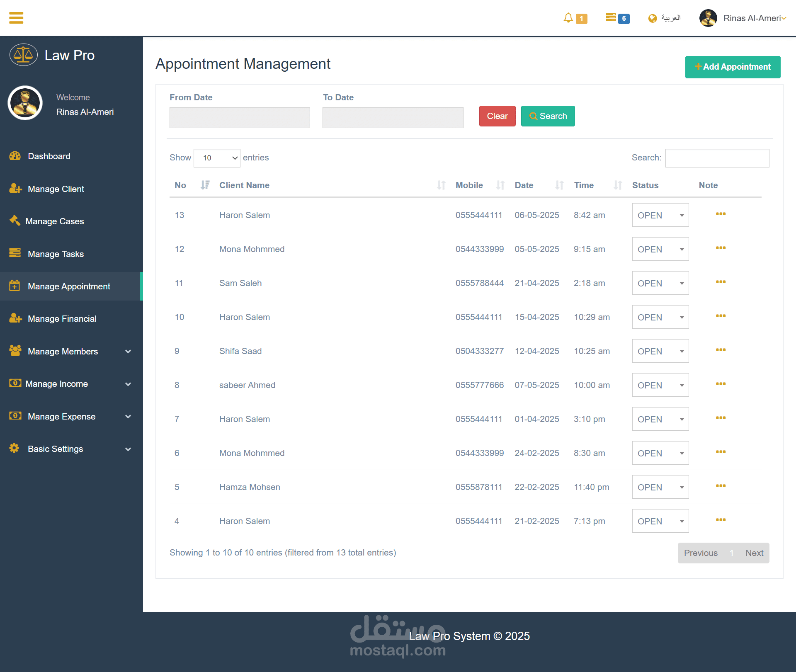Viewport: 796px width, 672px height.
Task: Open the Show entries count dropdown
Action: tap(217, 158)
